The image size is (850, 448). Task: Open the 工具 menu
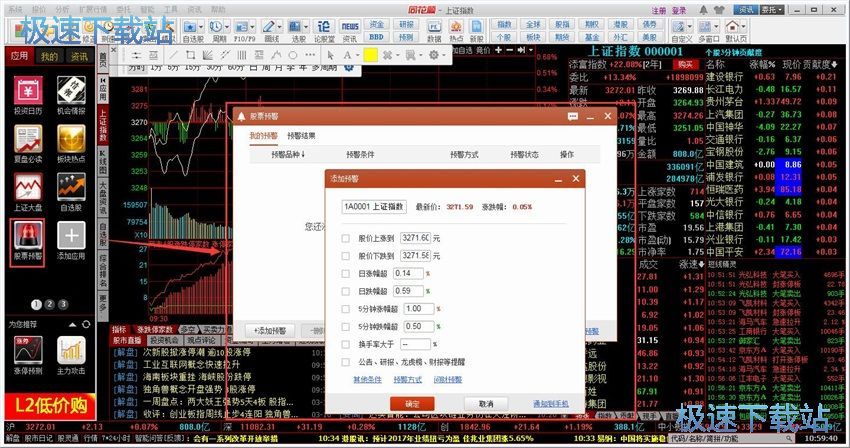pos(171,10)
